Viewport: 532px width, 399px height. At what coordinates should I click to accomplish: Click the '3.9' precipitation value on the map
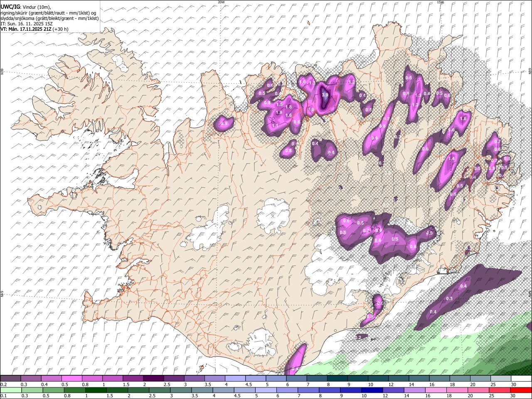click(x=325, y=95)
